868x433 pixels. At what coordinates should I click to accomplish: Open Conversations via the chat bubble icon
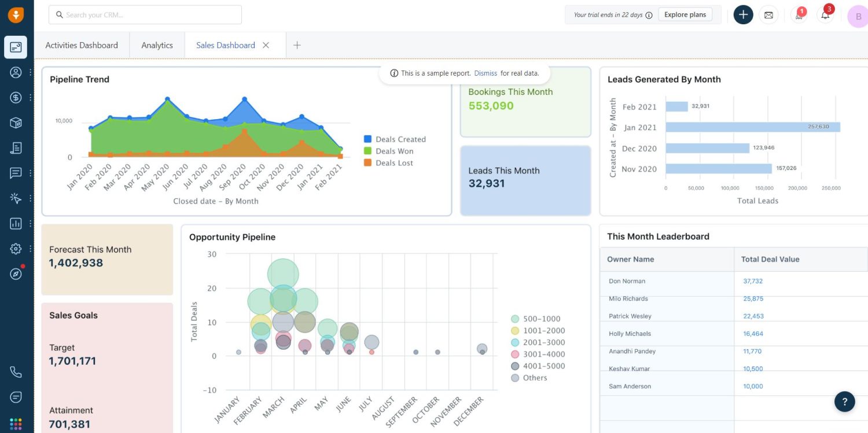pos(15,173)
